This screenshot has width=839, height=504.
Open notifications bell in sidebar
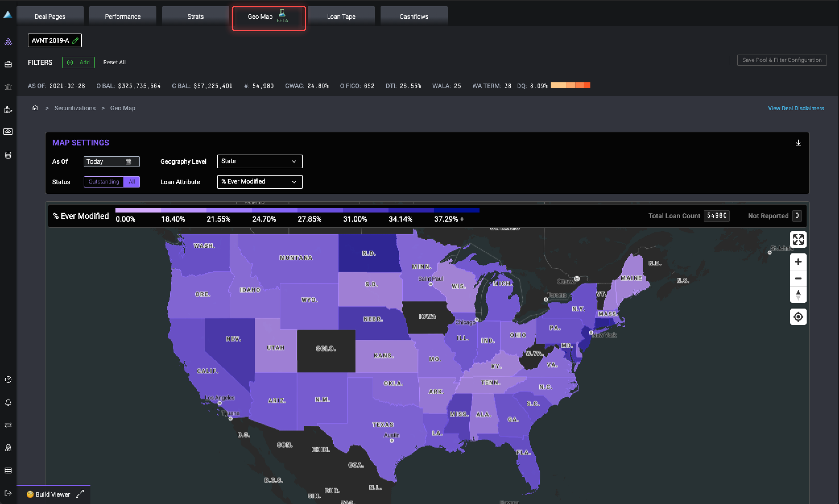8,403
